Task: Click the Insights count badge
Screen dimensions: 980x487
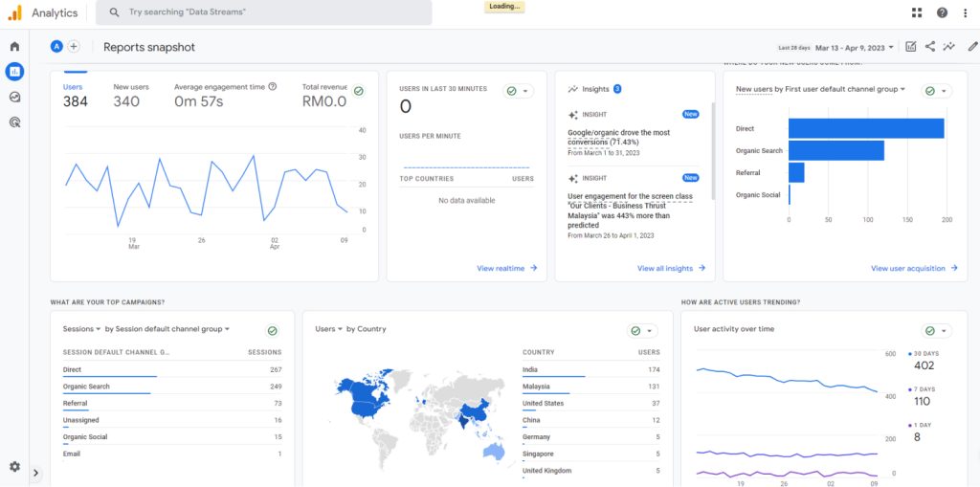Action: [617, 89]
